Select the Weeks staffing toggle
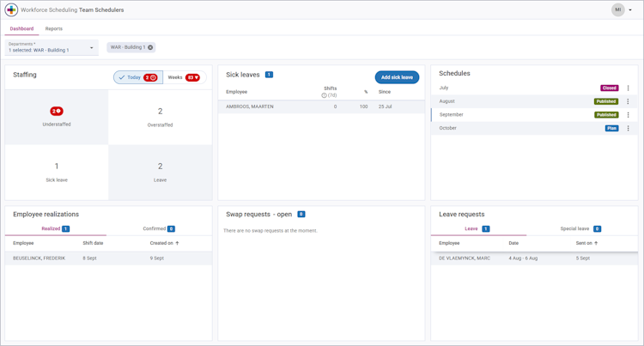Image resolution: width=644 pixels, height=346 pixels. click(x=185, y=77)
